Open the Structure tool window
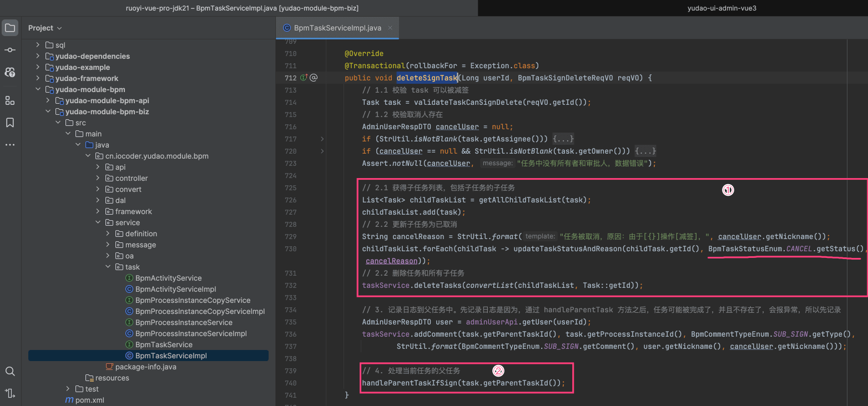Screen dimensions: 868x406 coord(10,100)
